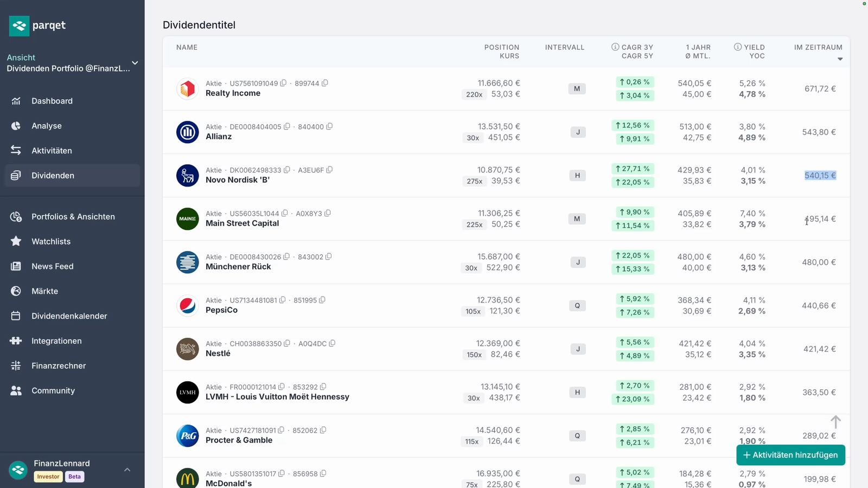Click the Beta badge
The image size is (868, 488).
coord(75,477)
